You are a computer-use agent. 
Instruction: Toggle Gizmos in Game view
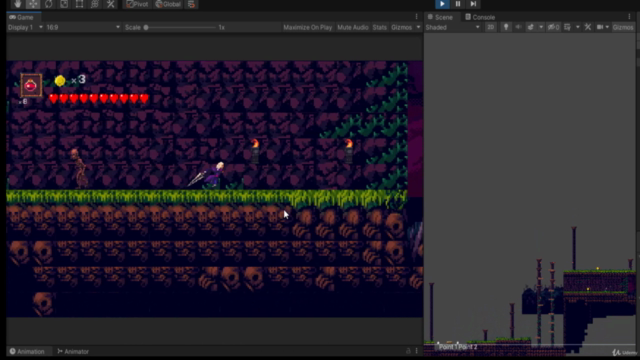pos(402,27)
